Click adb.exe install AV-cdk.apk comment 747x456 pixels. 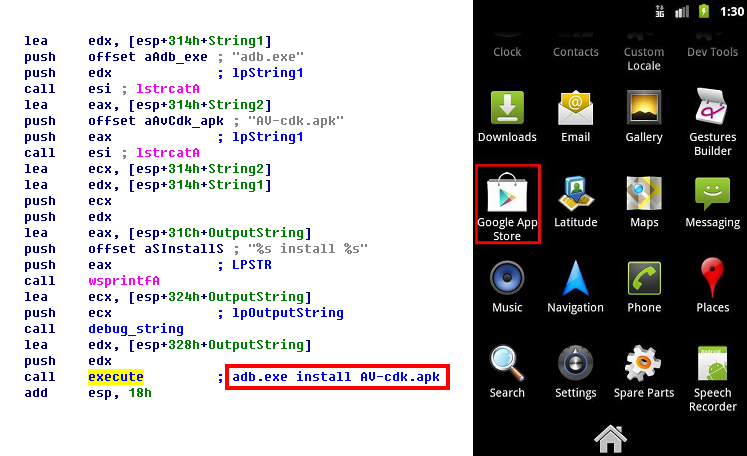click(x=336, y=377)
